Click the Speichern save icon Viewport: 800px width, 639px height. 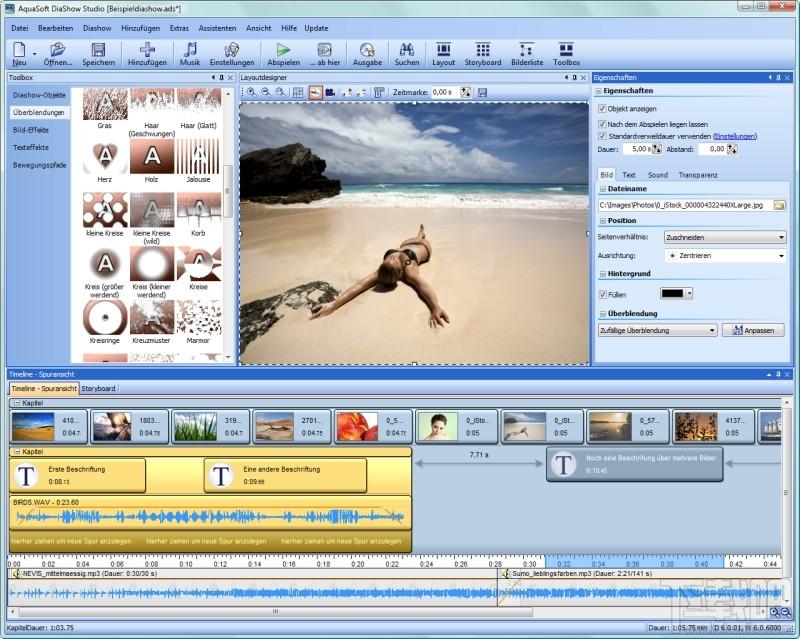coord(98,49)
